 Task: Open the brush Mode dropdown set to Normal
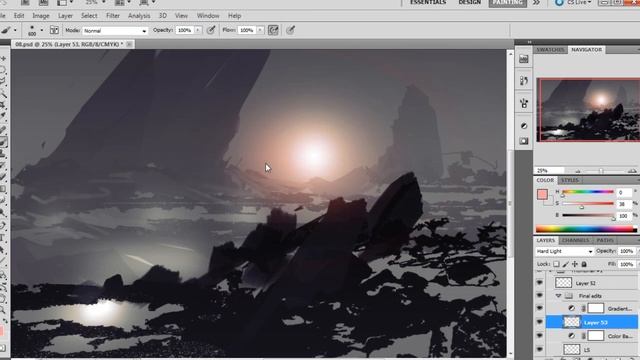[x=115, y=31]
